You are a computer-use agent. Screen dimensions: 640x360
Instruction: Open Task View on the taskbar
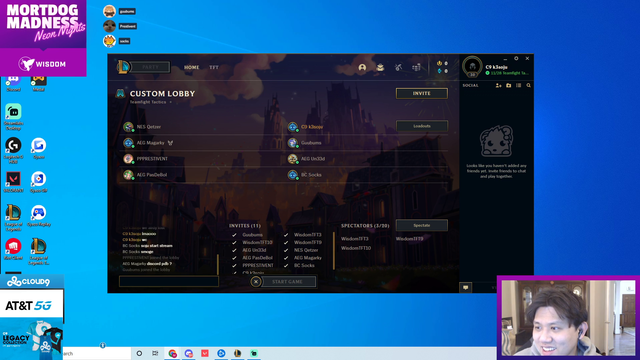click(155, 353)
